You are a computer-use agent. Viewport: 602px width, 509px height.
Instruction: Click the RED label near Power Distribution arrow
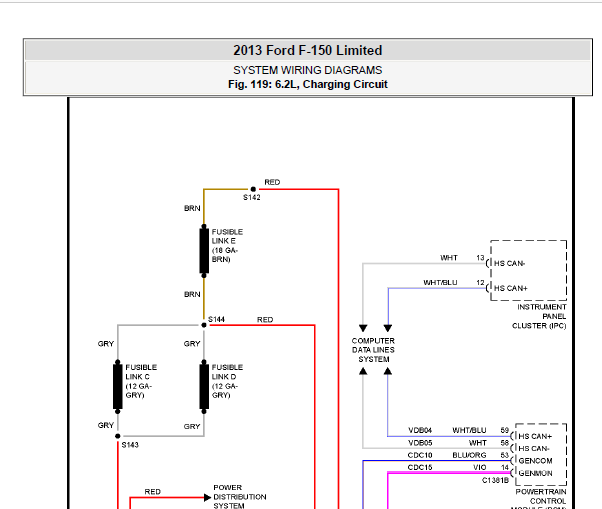pyautogui.click(x=152, y=492)
